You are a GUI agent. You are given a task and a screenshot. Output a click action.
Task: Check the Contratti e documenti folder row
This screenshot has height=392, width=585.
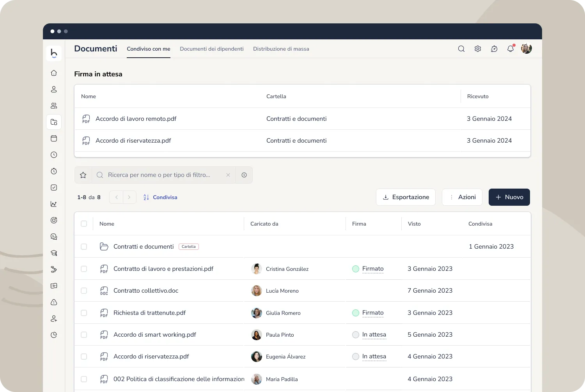pyautogui.click(x=84, y=247)
